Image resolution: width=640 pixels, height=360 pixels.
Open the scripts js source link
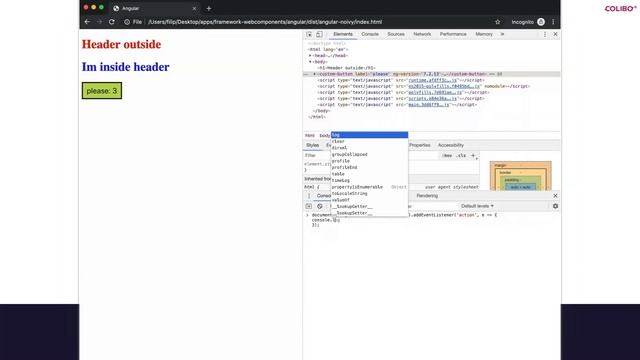coord(433,98)
